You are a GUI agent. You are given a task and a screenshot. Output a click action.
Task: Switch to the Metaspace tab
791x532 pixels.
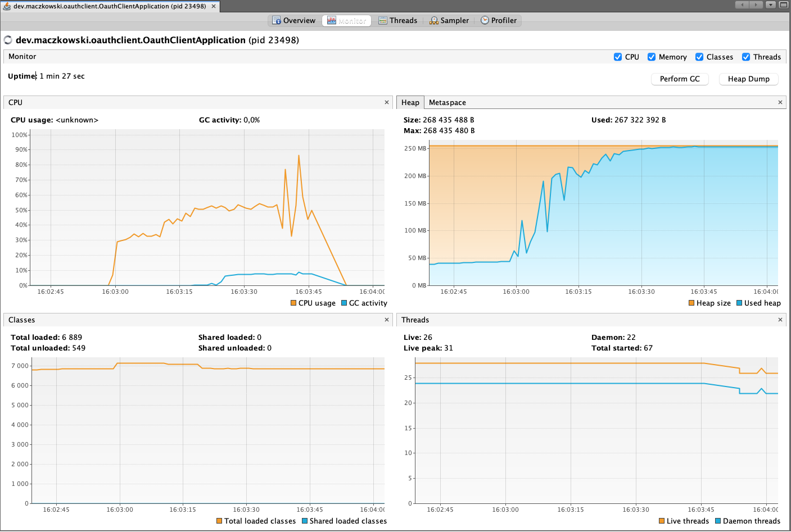point(448,102)
